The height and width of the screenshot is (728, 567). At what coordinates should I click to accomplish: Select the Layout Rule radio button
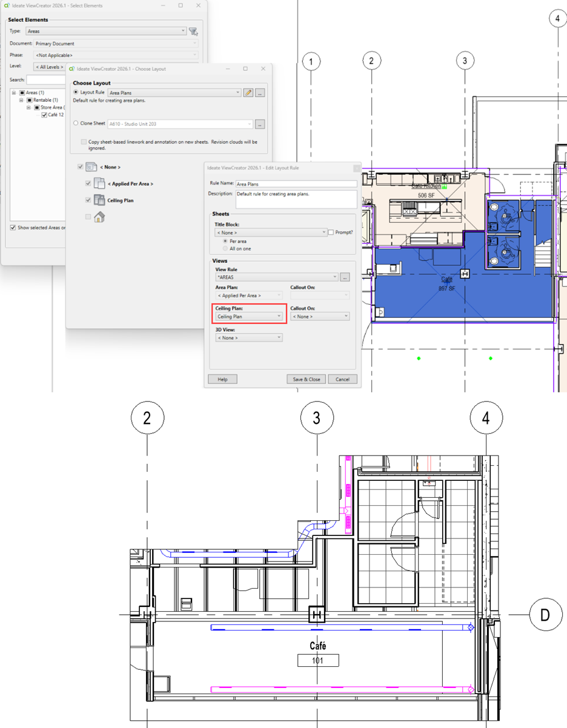coord(76,92)
